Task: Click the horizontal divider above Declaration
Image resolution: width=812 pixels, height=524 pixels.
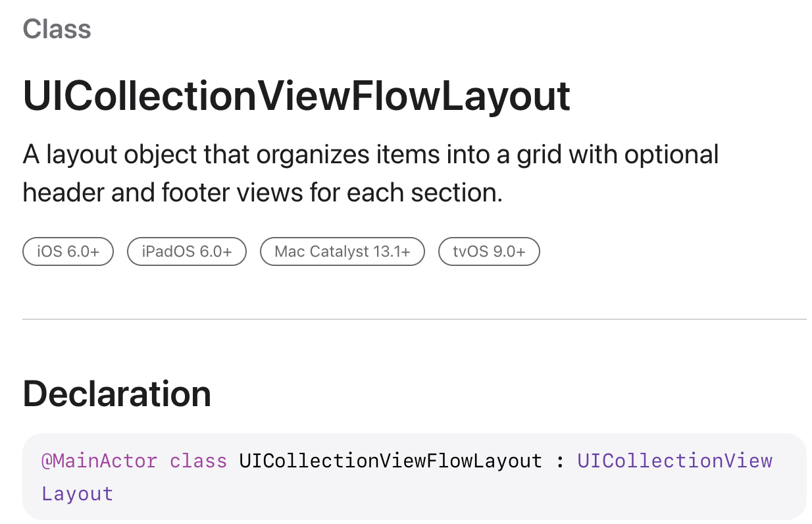Action: [x=415, y=319]
